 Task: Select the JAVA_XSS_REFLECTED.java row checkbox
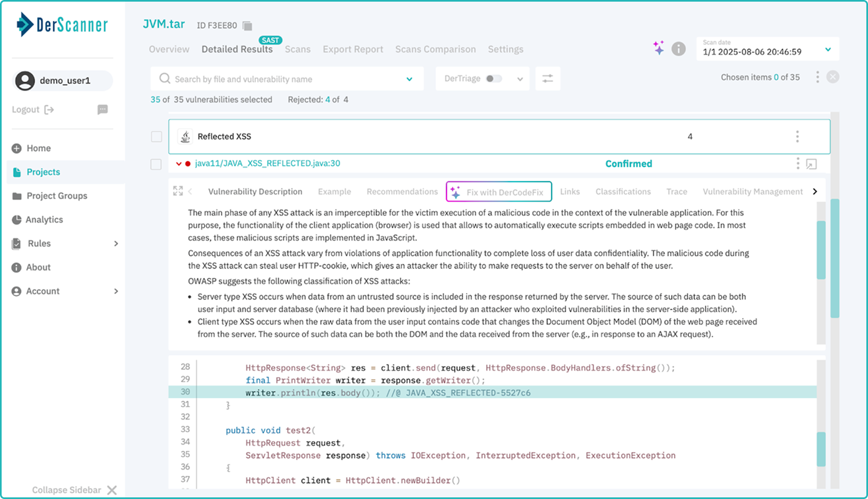pyautogui.click(x=156, y=163)
